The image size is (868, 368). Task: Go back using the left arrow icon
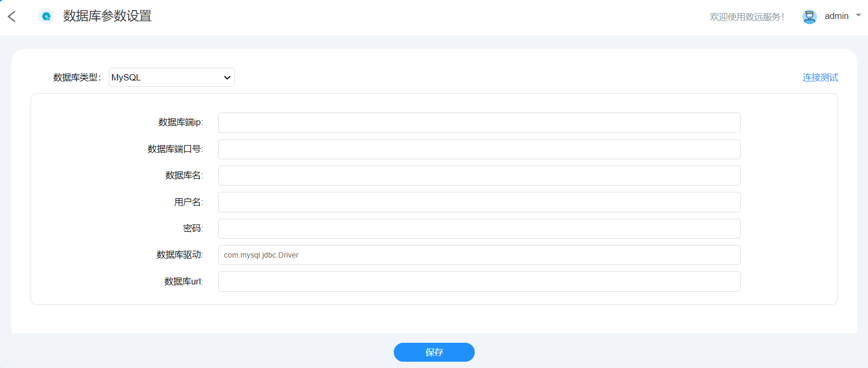pos(12,17)
